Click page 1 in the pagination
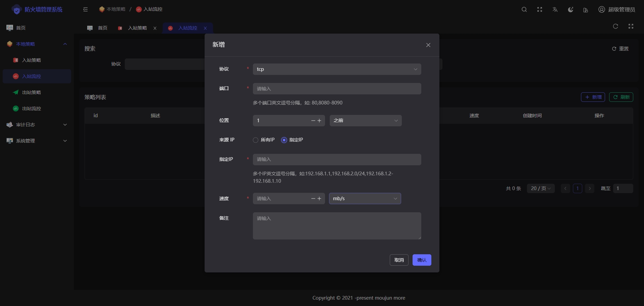The width and height of the screenshot is (644, 306). click(x=578, y=188)
